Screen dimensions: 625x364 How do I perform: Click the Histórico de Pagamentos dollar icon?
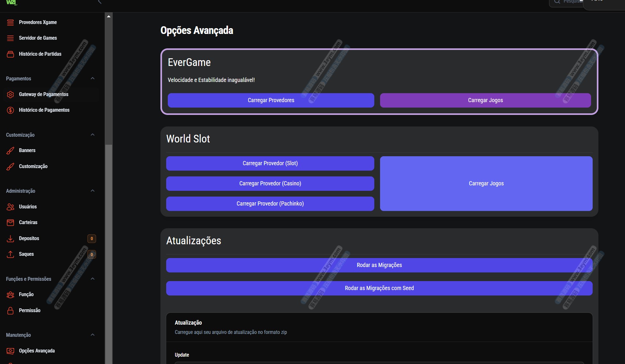pos(10,110)
